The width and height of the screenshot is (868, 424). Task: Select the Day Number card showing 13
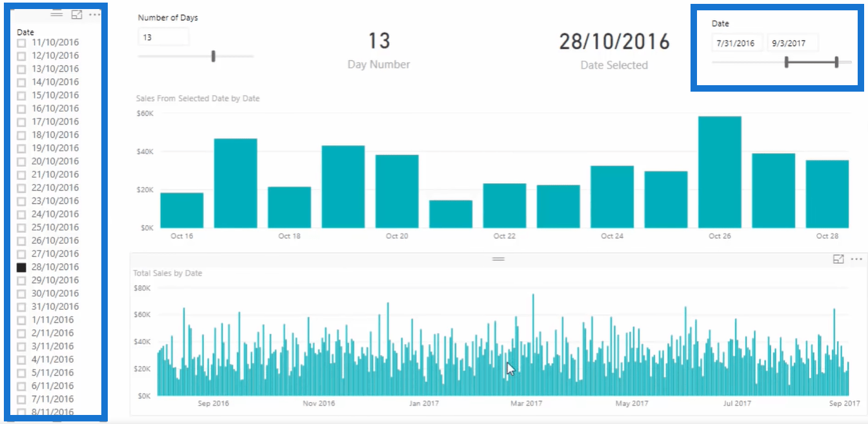point(379,49)
